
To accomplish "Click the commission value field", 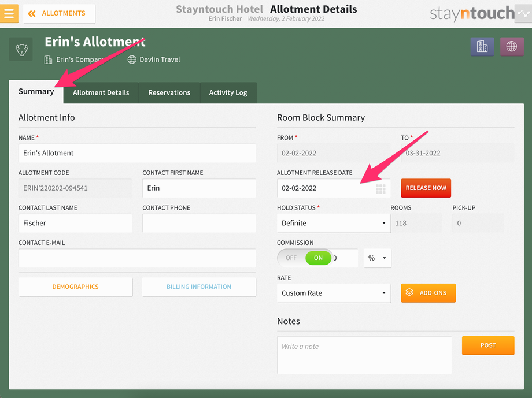I will coord(345,258).
